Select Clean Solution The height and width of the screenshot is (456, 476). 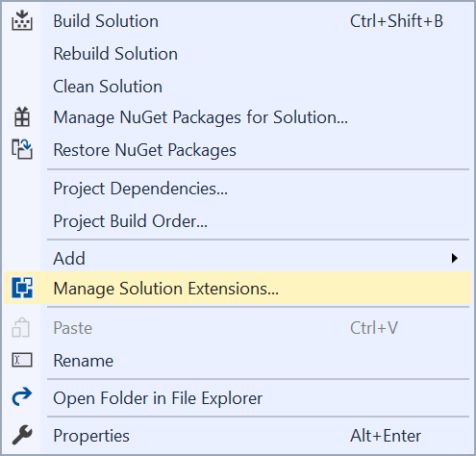[238, 87]
